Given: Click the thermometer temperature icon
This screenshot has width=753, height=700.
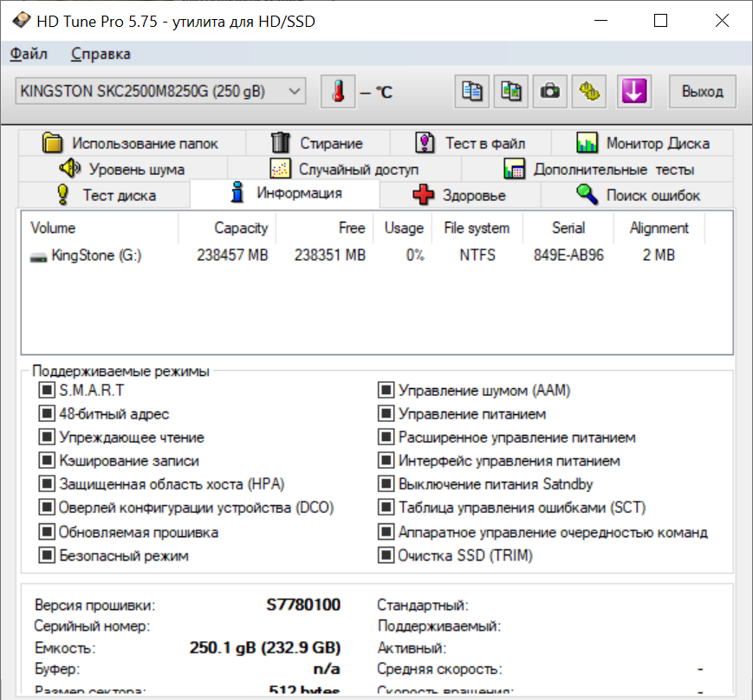Looking at the screenshot, I should coord(338,91).
